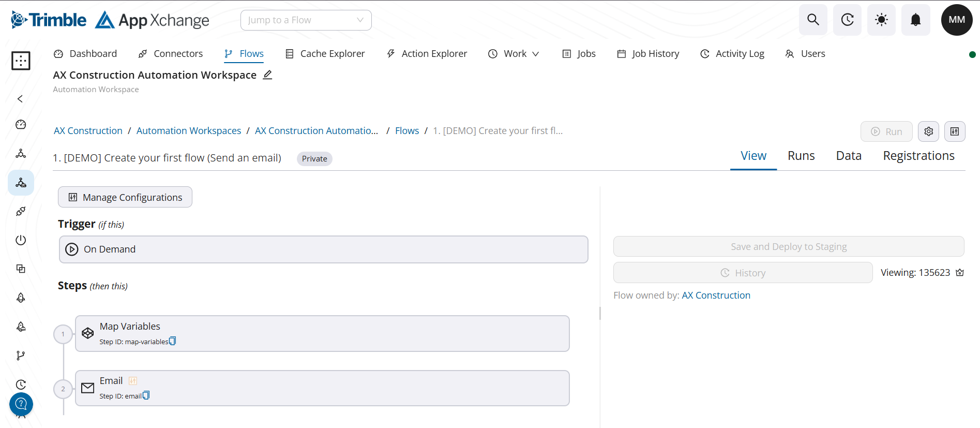Collapse sidebar with the back chevron
Image resolution: width=980 pixels, height=428 pixels.
tap(20, 99)
